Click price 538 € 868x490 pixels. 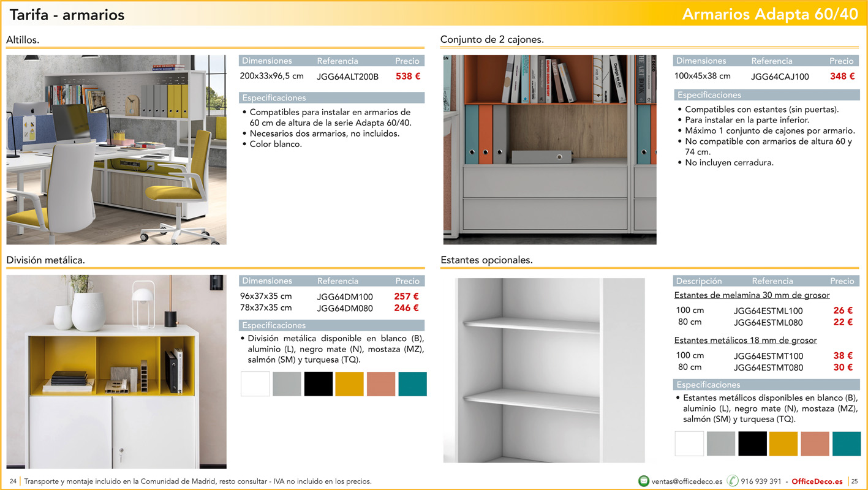tap(408, 77)
